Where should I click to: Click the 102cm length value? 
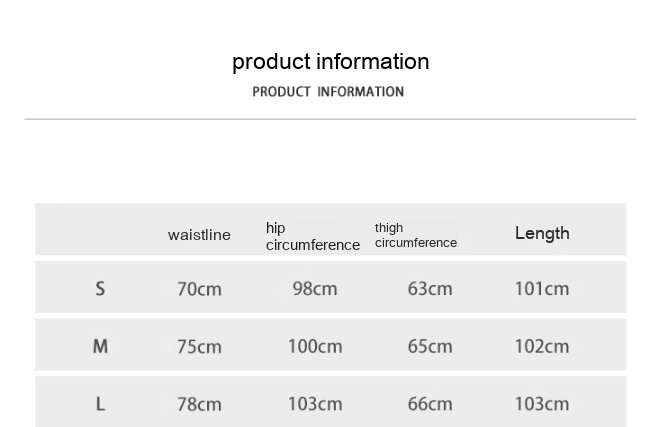(x=542, y=346)
